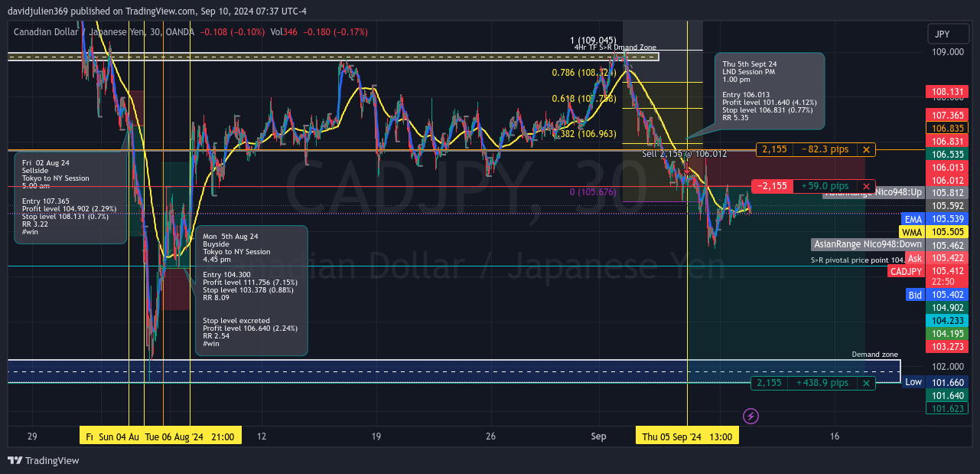The image size is (980, 474).
Task: Click the 'Sep' label on time axis
Action: coord(599,436)
